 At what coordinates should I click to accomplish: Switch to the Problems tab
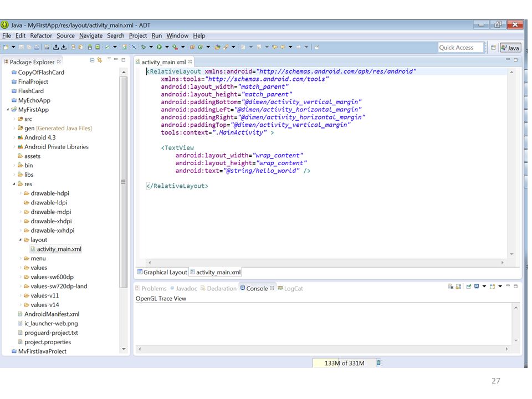(x=151, y=288)
